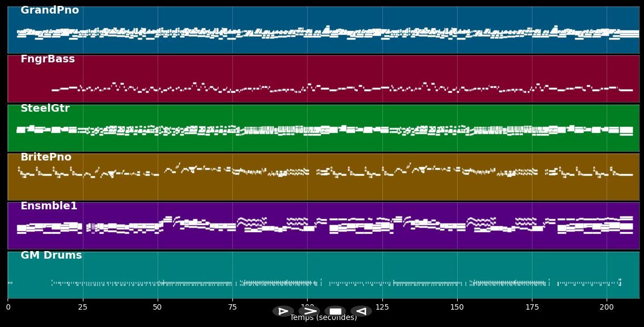
Task: Select the FngrBass track label
Action: (48, 59)
